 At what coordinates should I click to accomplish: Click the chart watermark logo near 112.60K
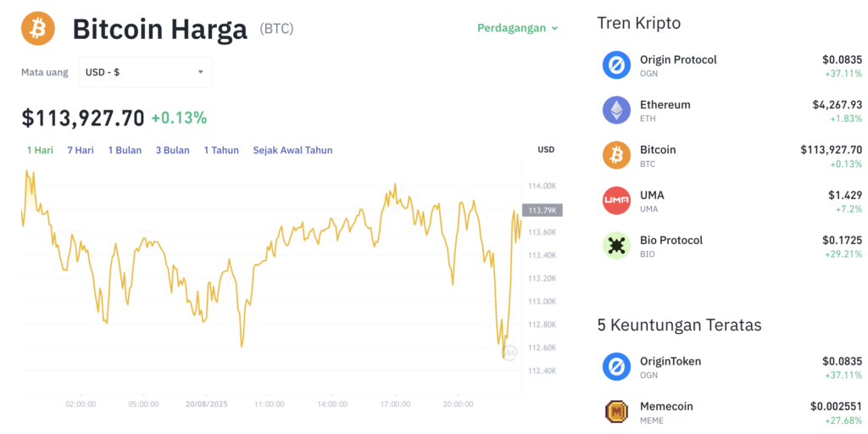point(509,353)
